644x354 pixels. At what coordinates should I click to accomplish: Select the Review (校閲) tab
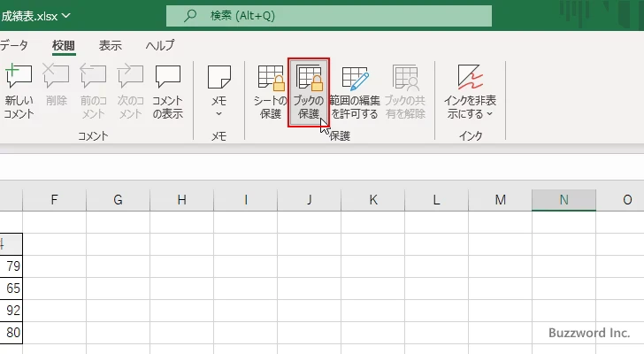point(64,46)
